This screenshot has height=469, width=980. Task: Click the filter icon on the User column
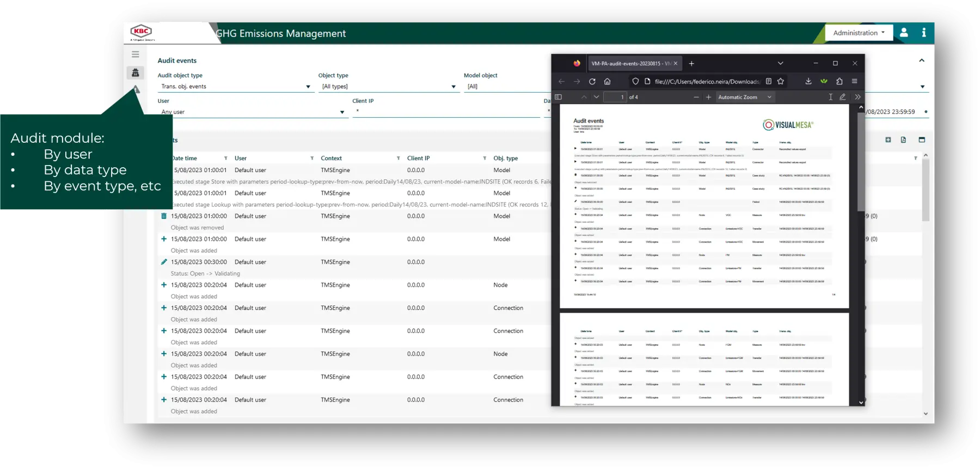312,159
